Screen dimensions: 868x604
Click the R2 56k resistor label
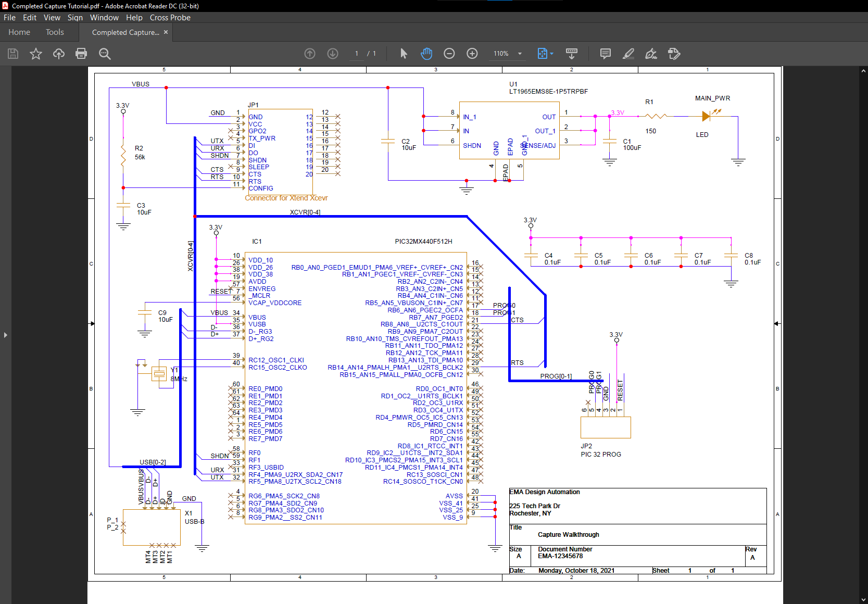click(x=140, y=153)
